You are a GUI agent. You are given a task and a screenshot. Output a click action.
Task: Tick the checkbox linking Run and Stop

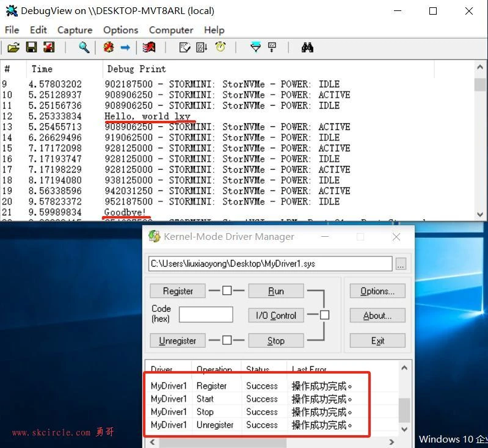(324, 315)
